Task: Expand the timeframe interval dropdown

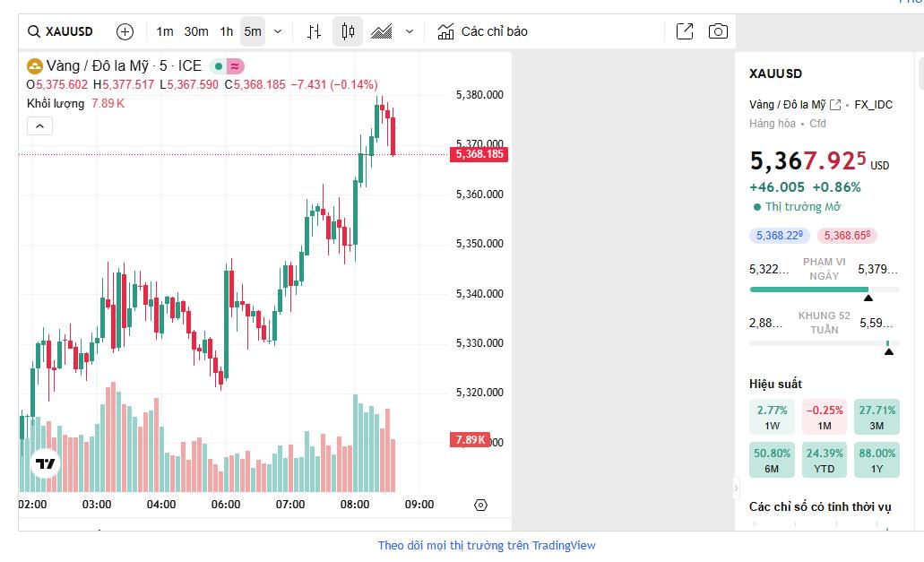Action: [x=278, y=31]
